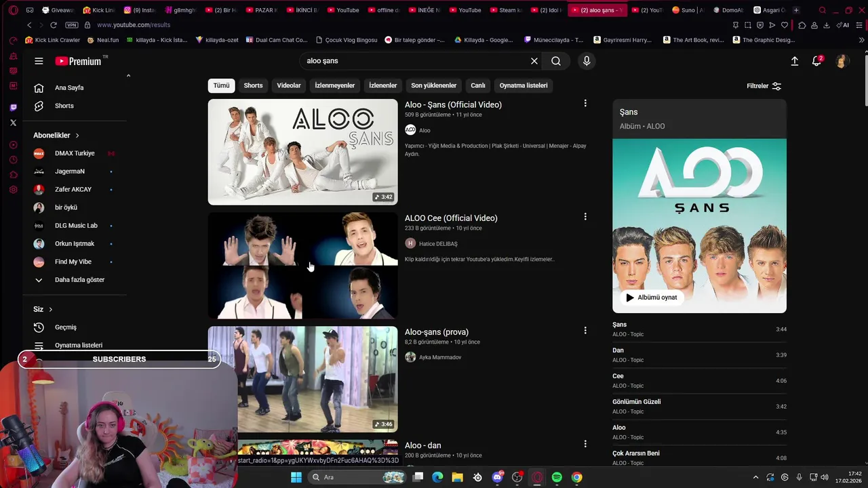This screenshot has height=488, width=868.
Task: Select the Shorts filter chip
Action: click(253, 85)
